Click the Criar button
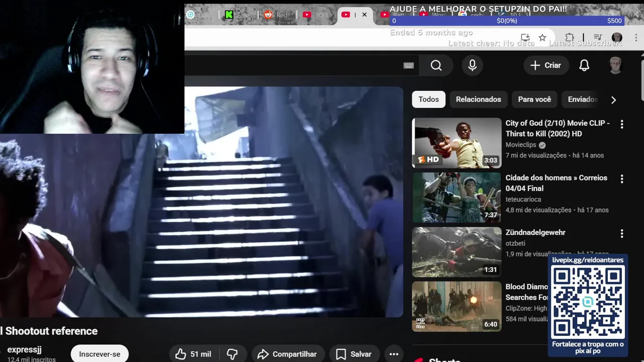This screenshot has height=362, width=644. point(546,65)
